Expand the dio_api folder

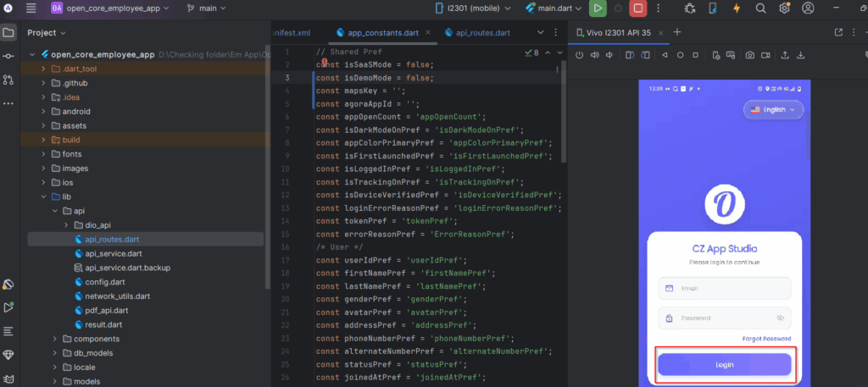click(66, 224)
